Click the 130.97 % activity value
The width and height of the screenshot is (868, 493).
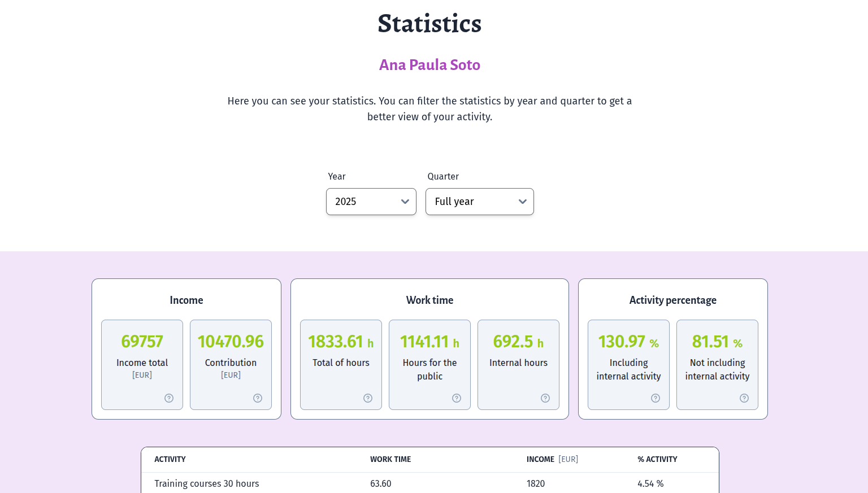click(622, 342)
